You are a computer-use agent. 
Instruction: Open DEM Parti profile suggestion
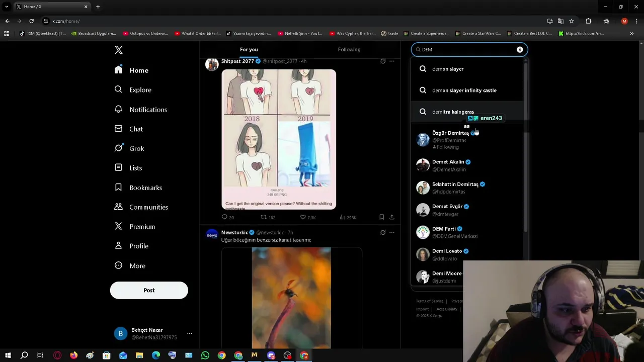467,232
